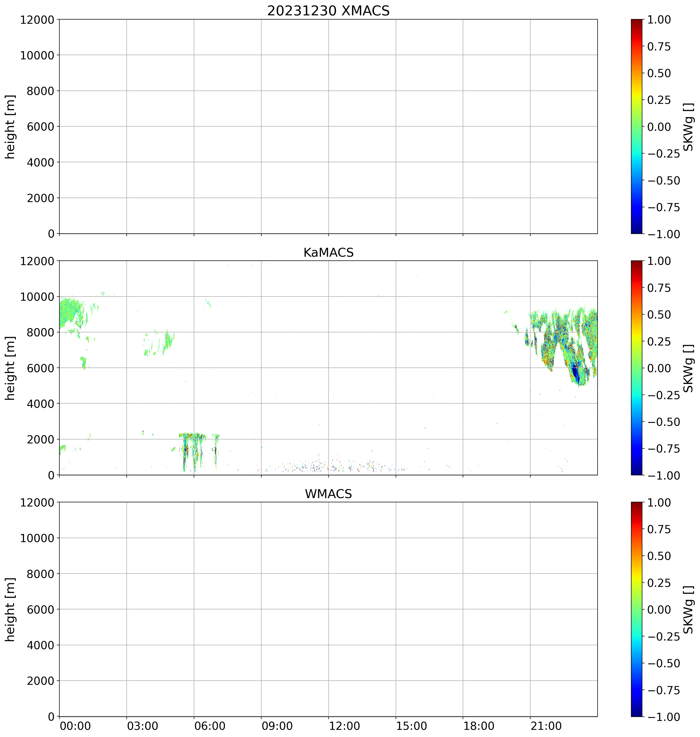Click the 00:00 time axis label

[75, 726]
